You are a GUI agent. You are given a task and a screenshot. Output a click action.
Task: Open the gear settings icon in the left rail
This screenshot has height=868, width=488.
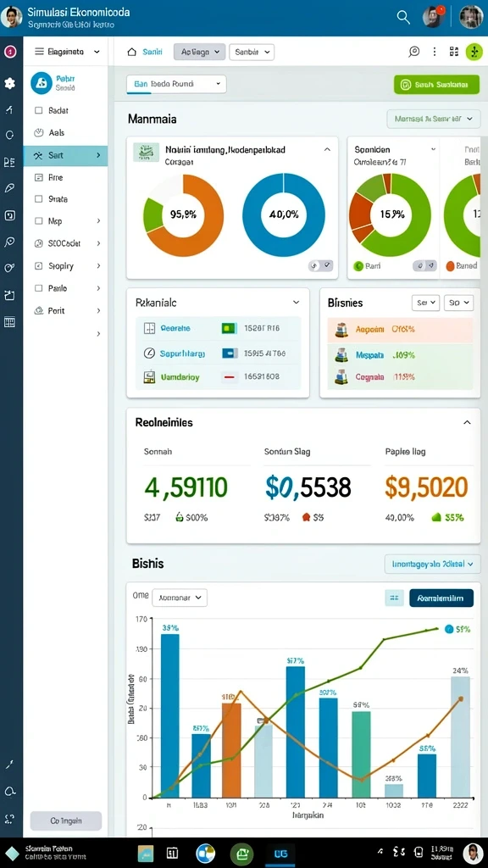(9, 84)
